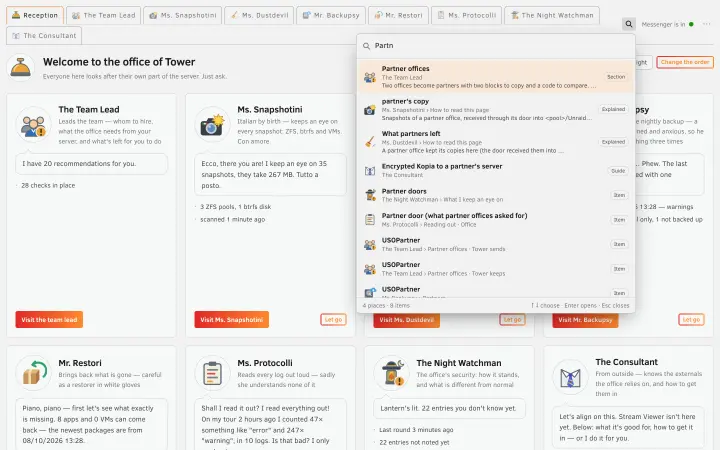Click the Messenger is in status indicator
Image resolution: width=720 pixels, height=450 pixels.
pos(667,24)
